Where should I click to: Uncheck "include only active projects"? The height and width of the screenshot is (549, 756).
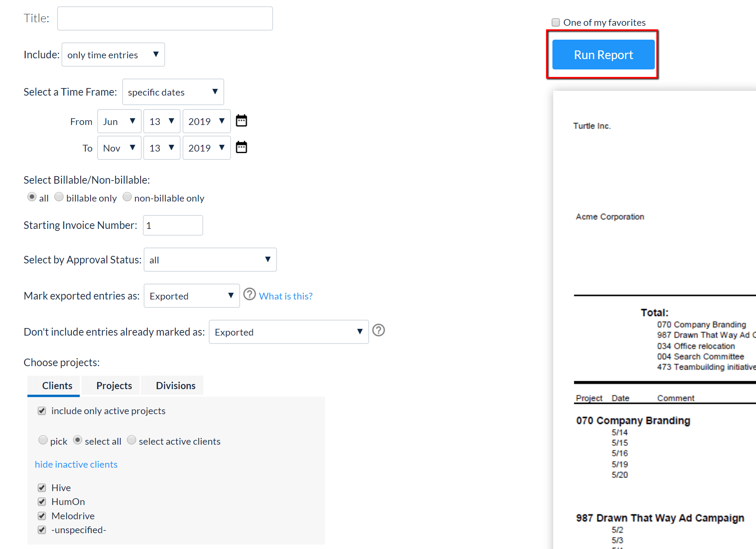(x=42, y=411)
